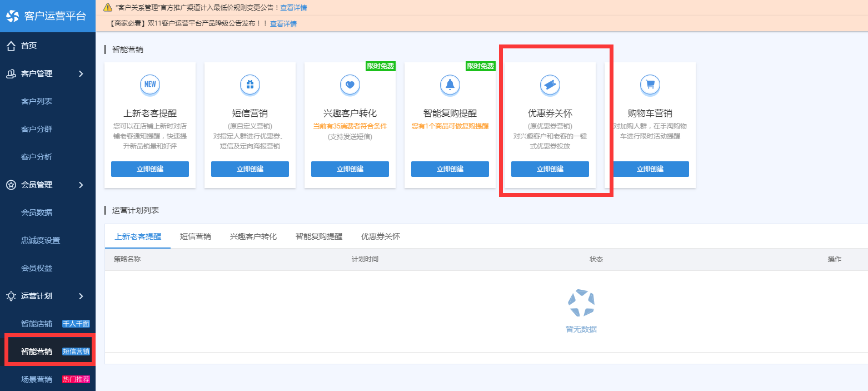Collapse the 运营计划 sidebar section arrow
Image resolution: width=868 pixels, height=391 pixels.
pos(81,296)
